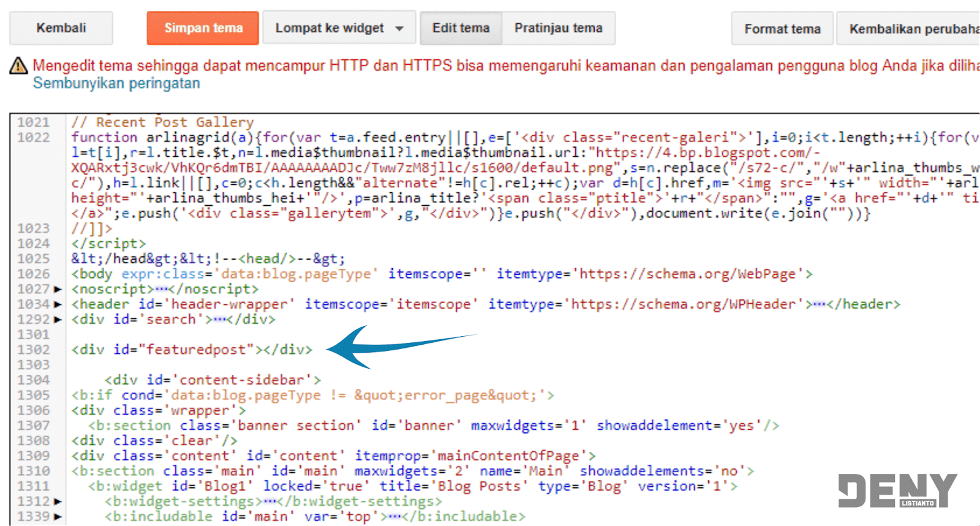Expand the header fold on line 1034
This screenshot has height=526, width=980.
58,304
